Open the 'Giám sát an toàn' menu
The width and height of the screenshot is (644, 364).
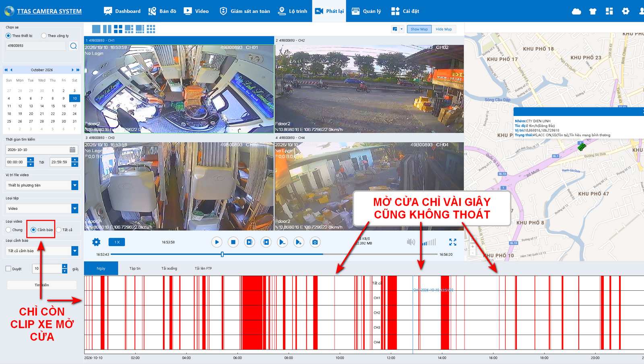click(x=245, y=11)
